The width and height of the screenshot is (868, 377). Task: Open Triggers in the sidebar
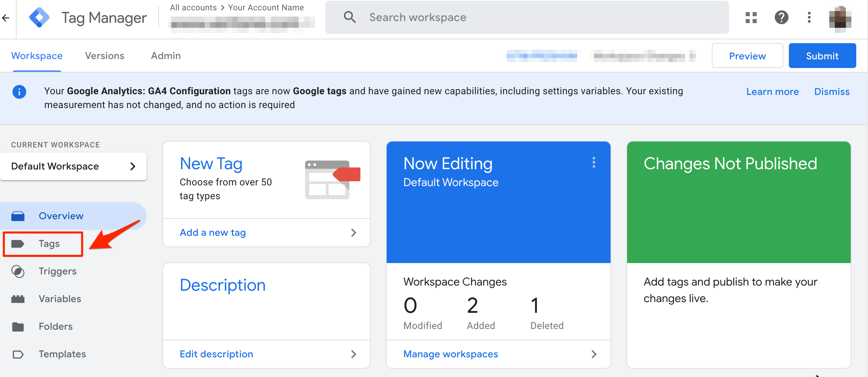pyautogui.click(x=57, y=271)
